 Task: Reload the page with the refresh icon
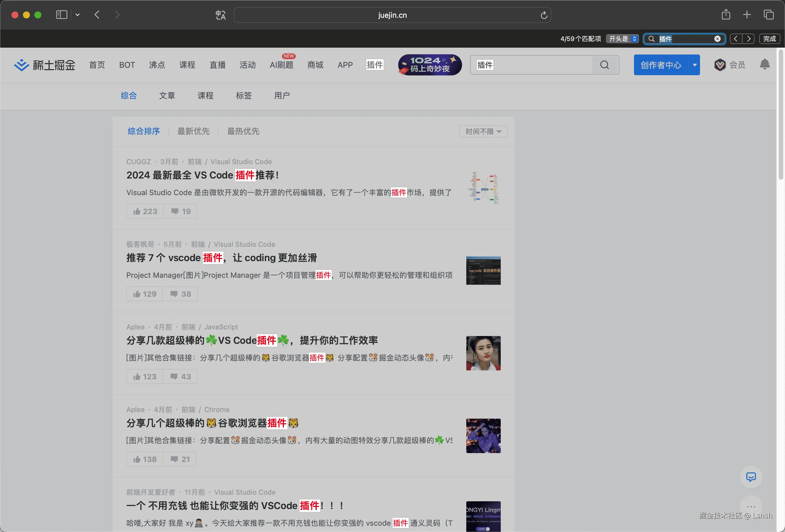pyautogui.click(x=544, y=15)
